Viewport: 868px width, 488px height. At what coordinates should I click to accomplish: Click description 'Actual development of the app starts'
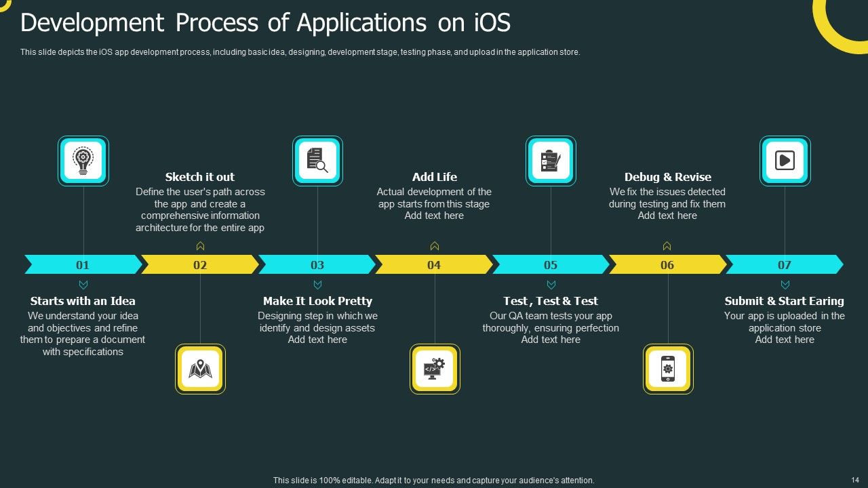point(435,204)
